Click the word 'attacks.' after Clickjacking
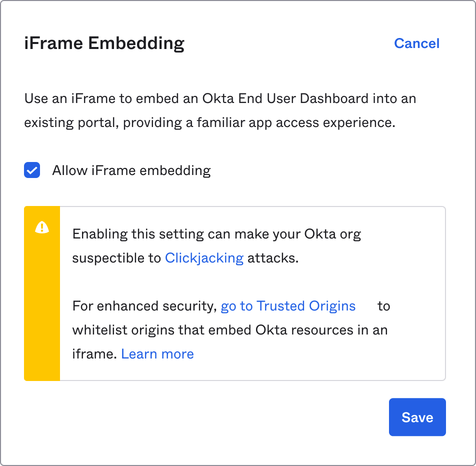Screen dimensions: 476x466 click(273, 258)
